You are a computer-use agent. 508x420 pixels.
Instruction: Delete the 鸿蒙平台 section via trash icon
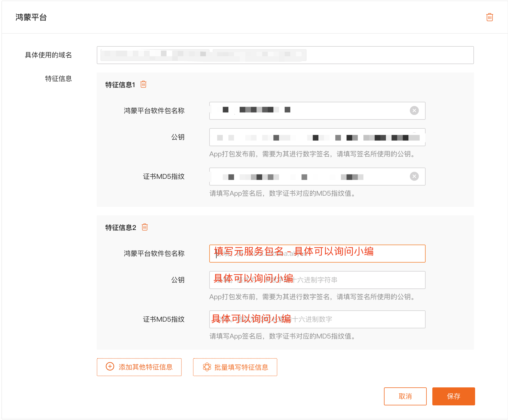pyautogui.click(x=489, y=17)
